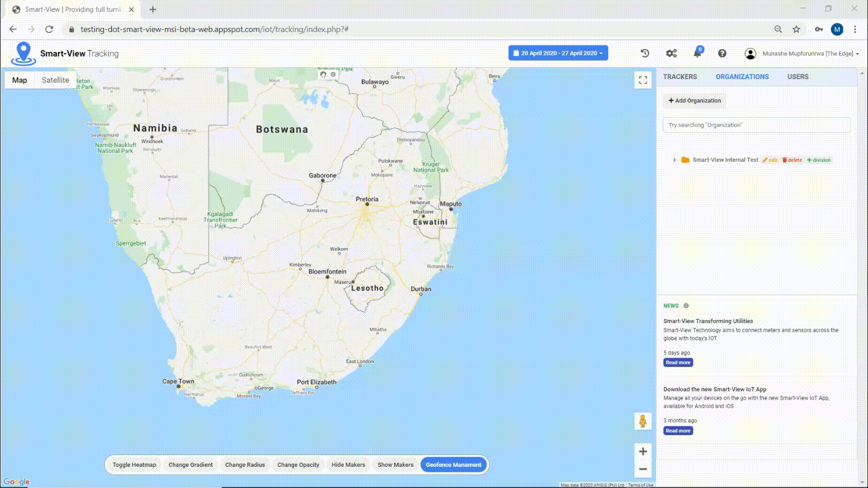Screen dimensions: 868x488
Task: Click the Smart-View Transforming Utilities headline
Action: point(708,321)
